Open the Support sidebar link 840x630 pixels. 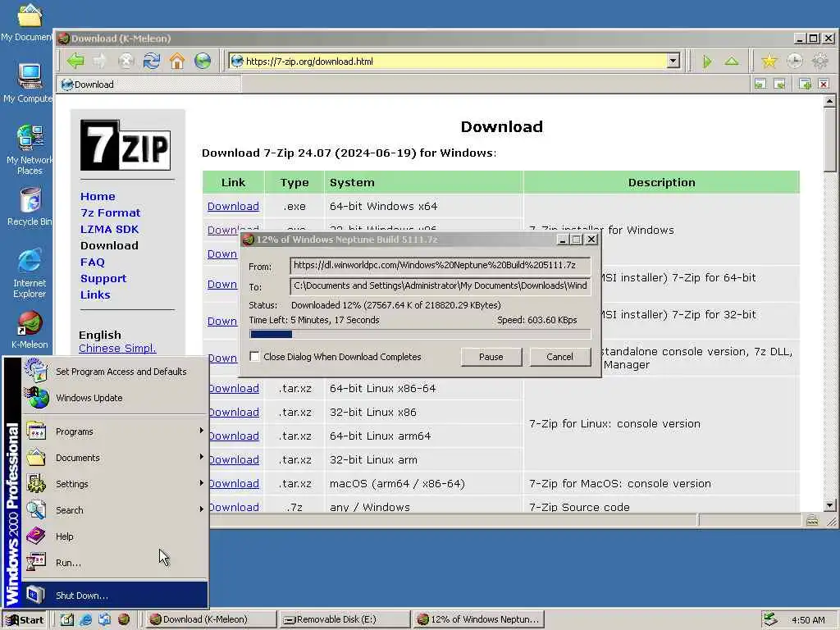(x=103, y=279)
